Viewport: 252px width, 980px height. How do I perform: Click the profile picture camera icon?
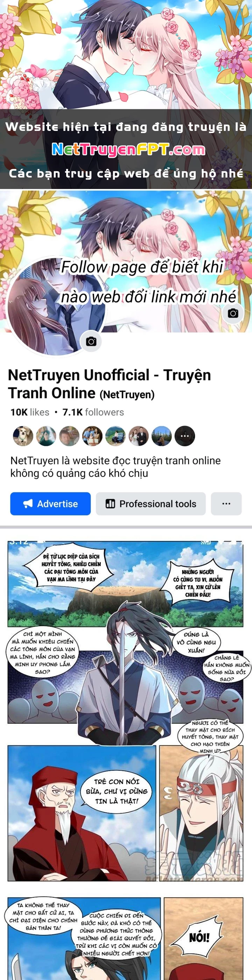[x=91, y=341]
